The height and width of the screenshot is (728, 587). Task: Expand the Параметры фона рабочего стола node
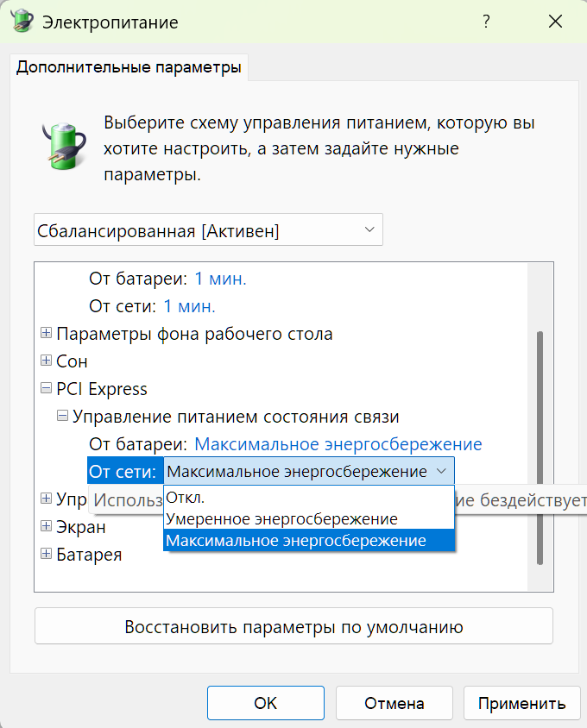[47, 334]
